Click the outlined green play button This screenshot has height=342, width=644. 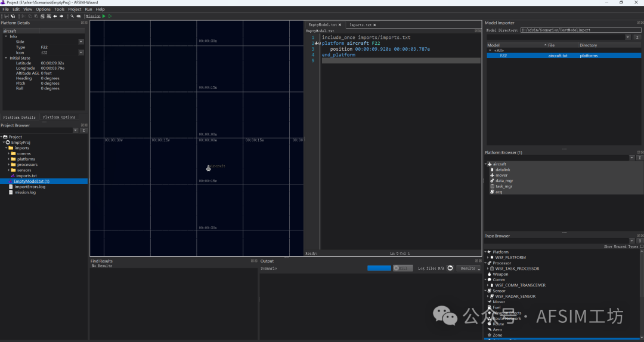(x=110, y=16)
